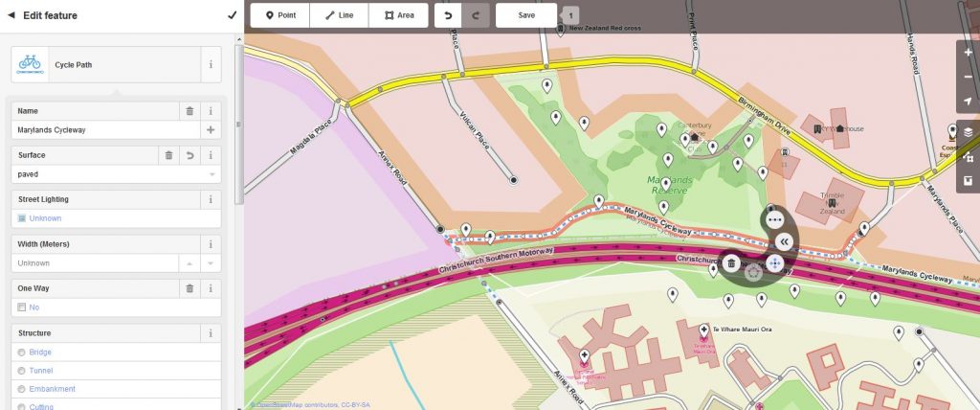980x410 pixels.
Task: Click the Birmingham Drive road label
Action: point(764,117)
